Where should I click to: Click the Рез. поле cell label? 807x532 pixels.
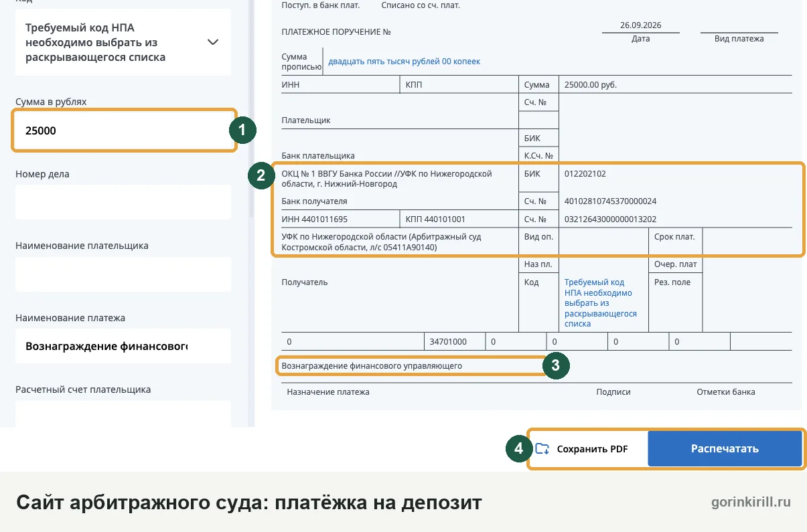(672, 282)
